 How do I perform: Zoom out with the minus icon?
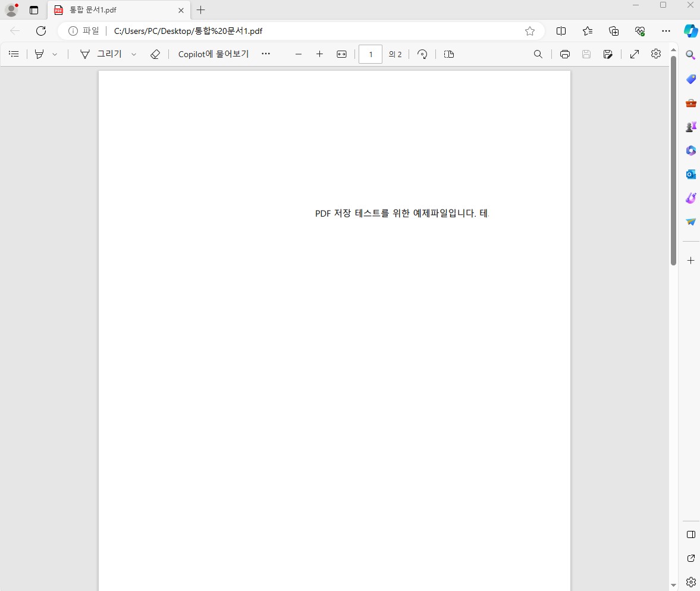299,54
